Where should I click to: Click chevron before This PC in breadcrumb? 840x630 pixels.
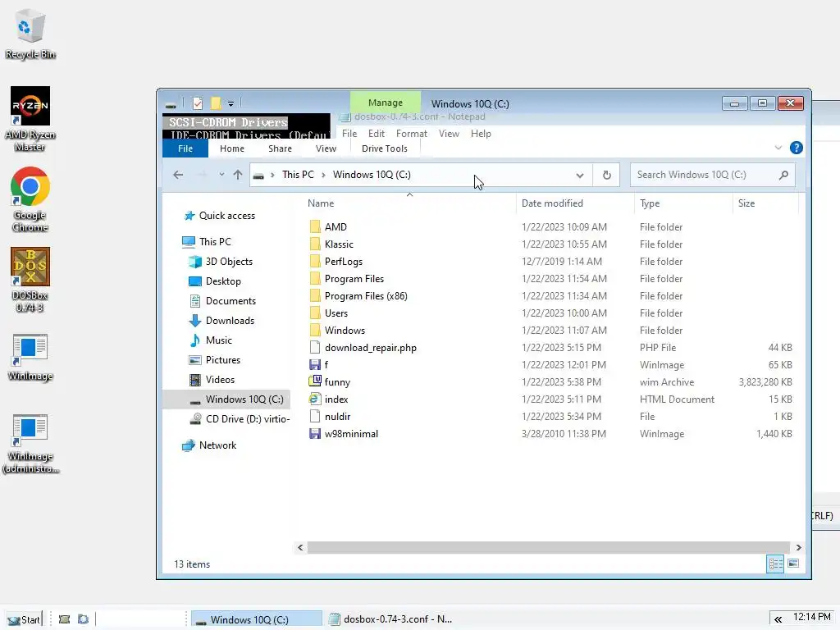click(272, 175)
